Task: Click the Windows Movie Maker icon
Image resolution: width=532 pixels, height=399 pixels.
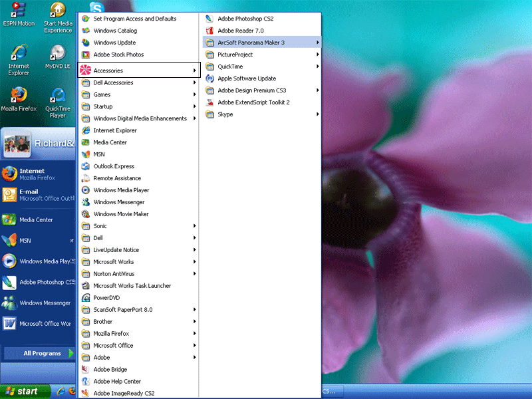Action: click(86, 214)
